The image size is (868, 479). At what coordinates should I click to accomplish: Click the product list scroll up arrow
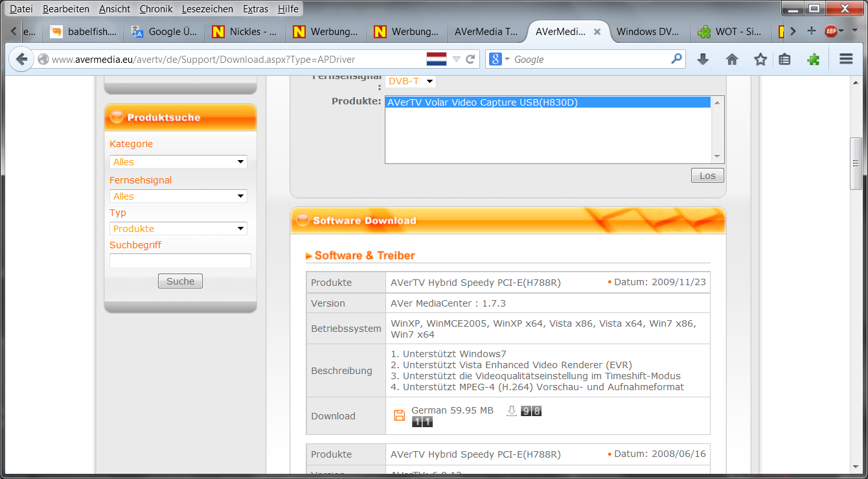[x=717, y=102]
